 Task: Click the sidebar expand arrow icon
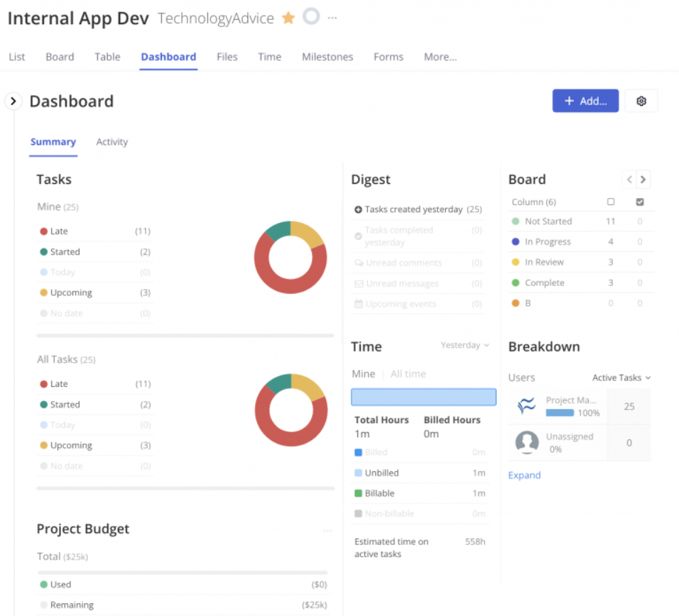[x=13, y=101]
